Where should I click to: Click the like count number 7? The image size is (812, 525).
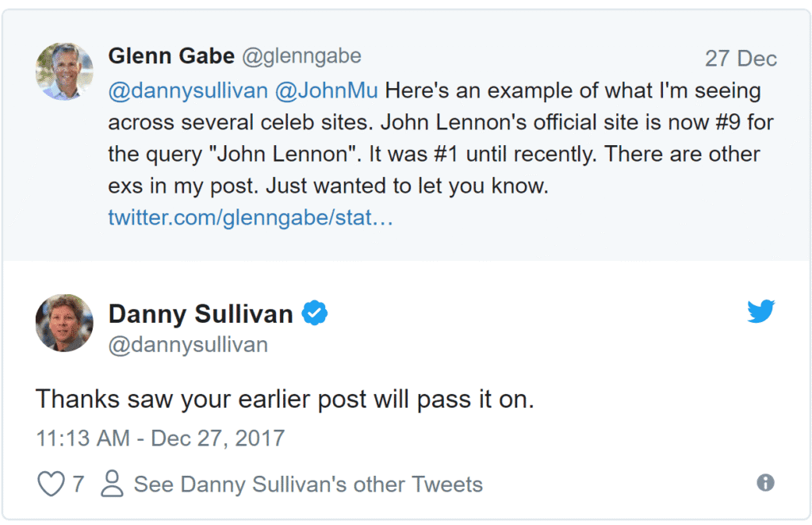(x=78, y=484)
